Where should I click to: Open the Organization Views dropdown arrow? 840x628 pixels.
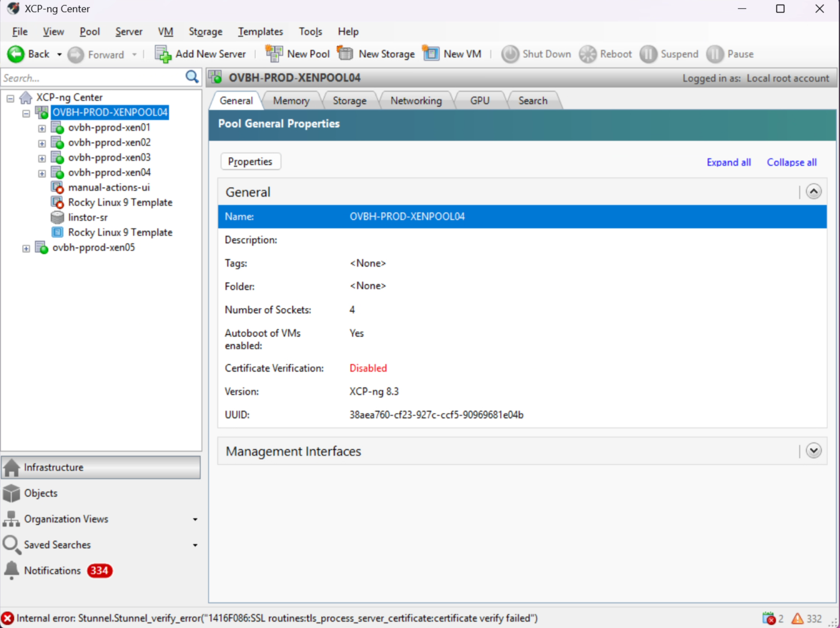pyautogui.click(x=195, y=519)
